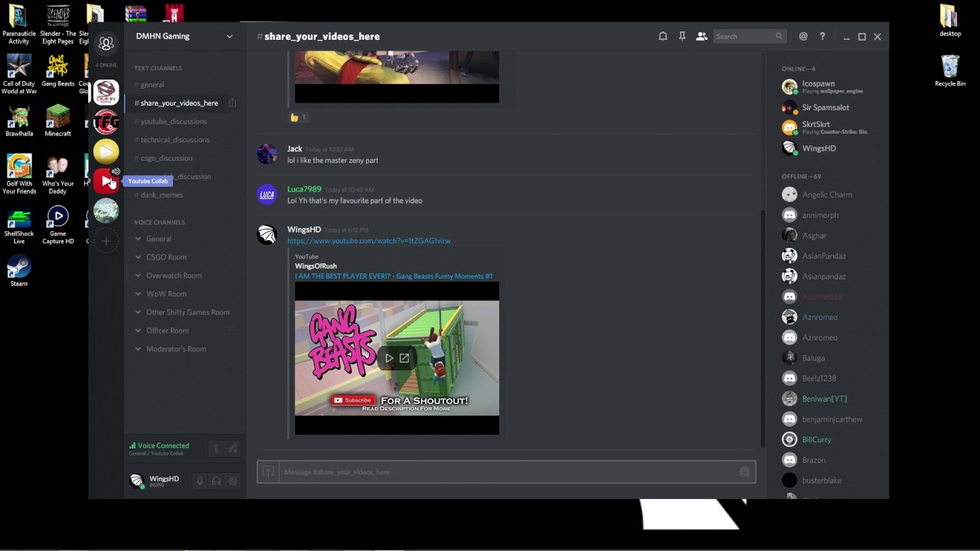980x551 pixels.
Task: Pop out the Gang Beasts video embed
Action: 404,358
